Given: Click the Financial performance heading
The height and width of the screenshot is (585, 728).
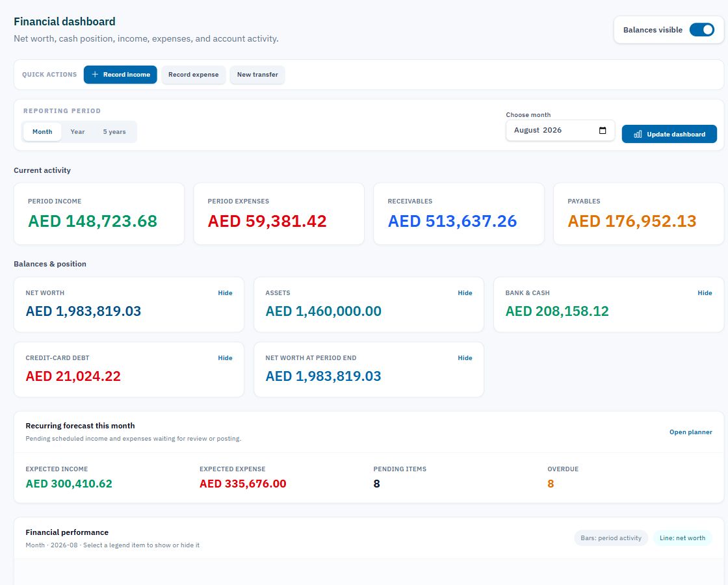Looking at the screenshot, I should point(67,532).
